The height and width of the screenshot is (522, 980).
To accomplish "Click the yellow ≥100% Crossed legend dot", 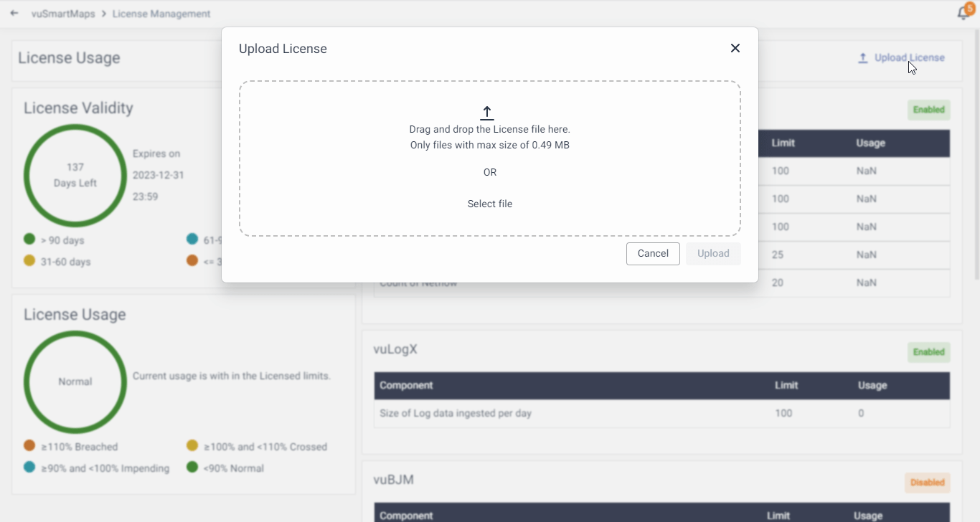I will click(192, 446).
